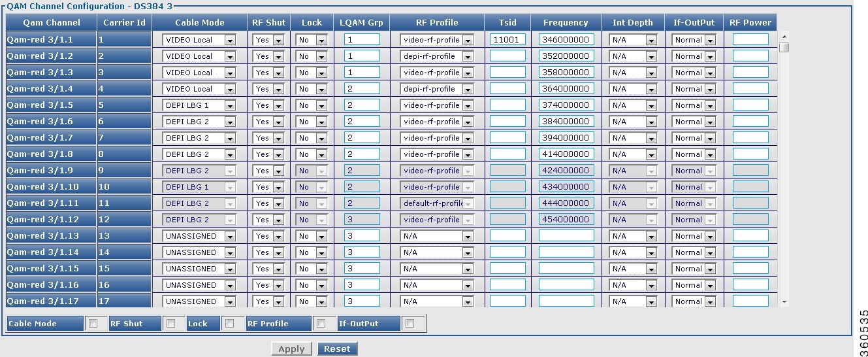Click the Lock column header

point(312,22)
